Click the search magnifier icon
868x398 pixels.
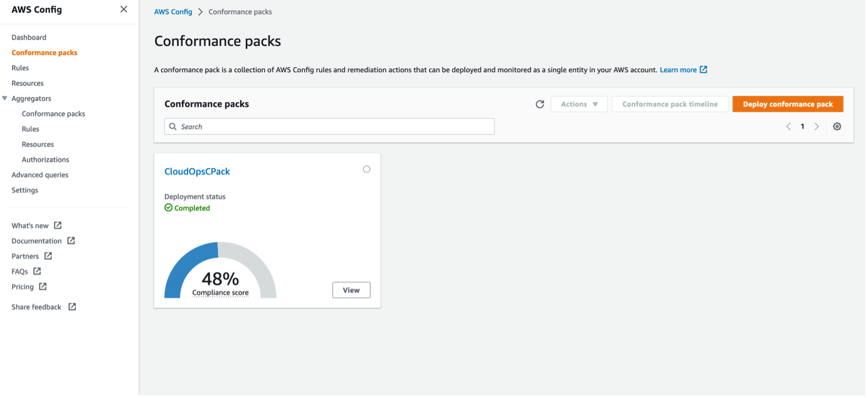pos(172,127)
